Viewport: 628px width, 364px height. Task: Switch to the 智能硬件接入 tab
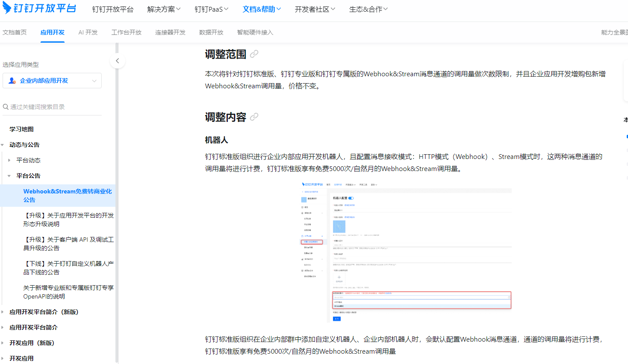[x=255, y=32]
